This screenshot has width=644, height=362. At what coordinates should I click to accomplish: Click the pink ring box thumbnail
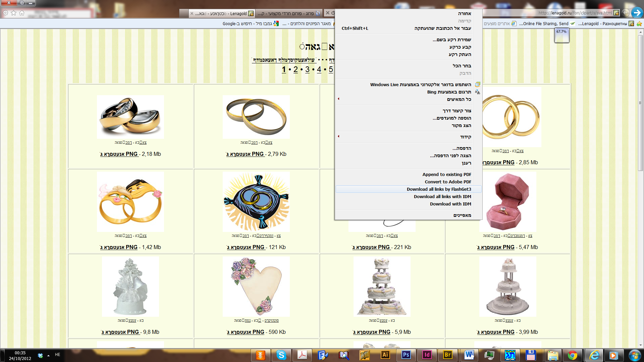click(x=507, y=201)
